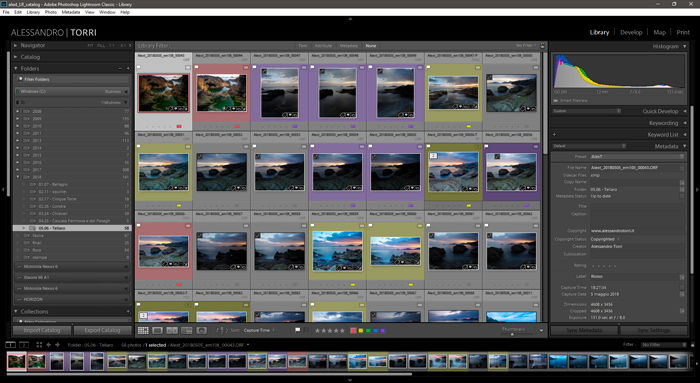Open the Library menu
This screenshot has width=700, height=383.
pyautogui.click(x=33, y=12)
